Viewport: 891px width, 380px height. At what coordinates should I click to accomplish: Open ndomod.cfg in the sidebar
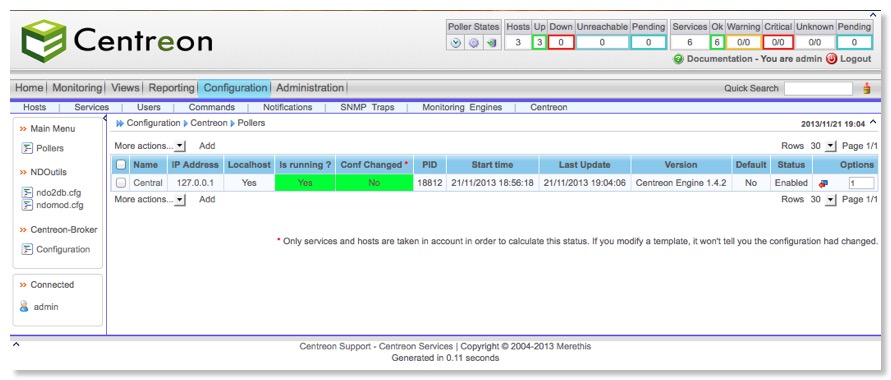pos(60,205)
